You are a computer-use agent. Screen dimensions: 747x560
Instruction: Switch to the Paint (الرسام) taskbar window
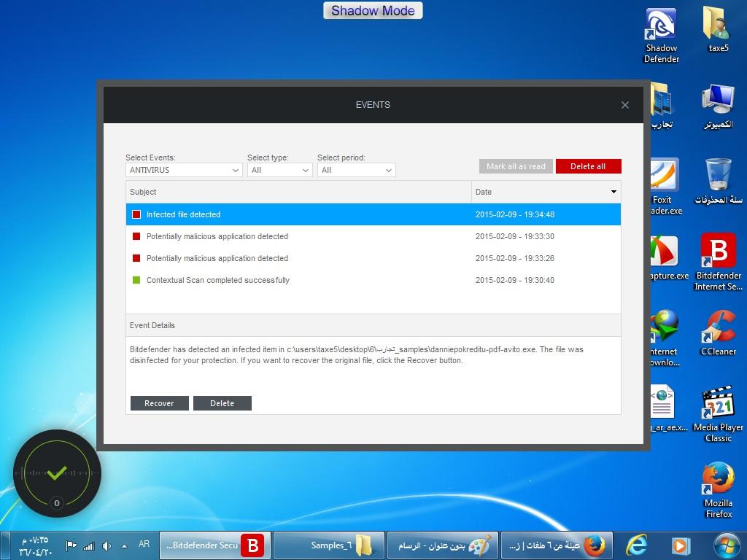[443, 545]
